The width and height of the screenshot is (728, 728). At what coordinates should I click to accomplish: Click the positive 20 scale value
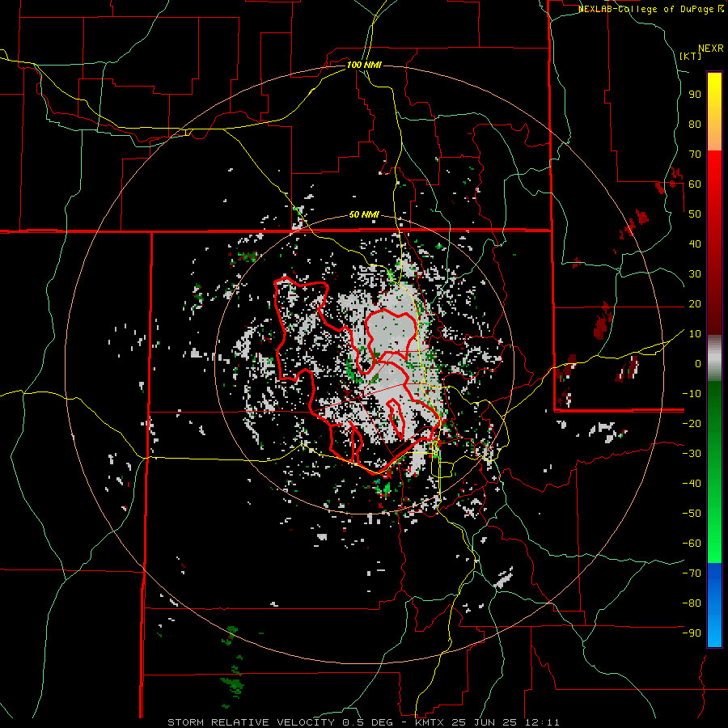695,304
